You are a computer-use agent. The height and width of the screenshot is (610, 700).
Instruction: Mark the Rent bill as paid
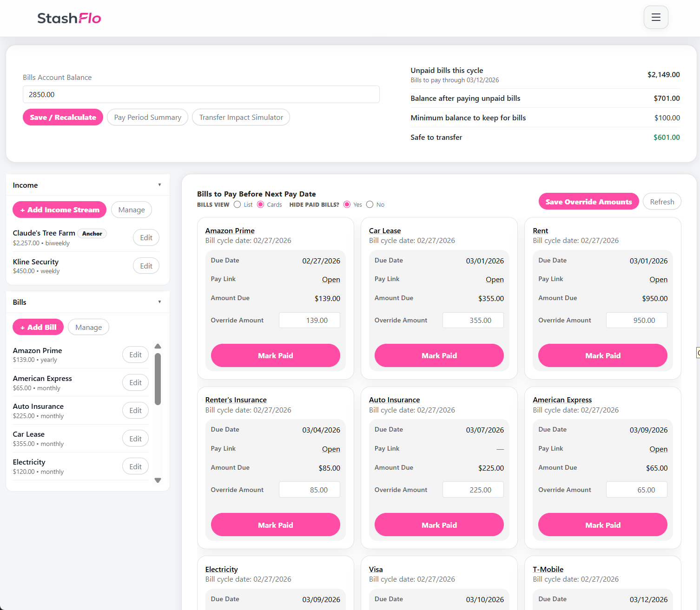click(602, 355)
